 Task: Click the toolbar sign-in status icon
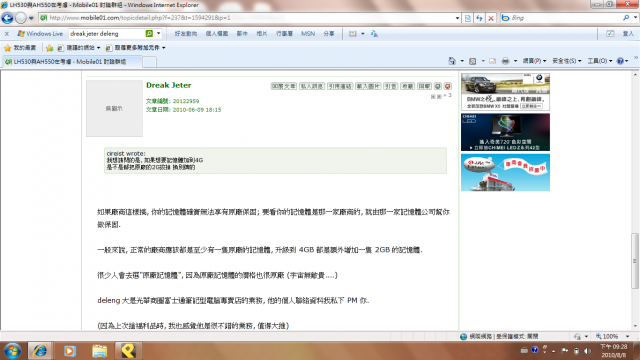tap(610, 34)
